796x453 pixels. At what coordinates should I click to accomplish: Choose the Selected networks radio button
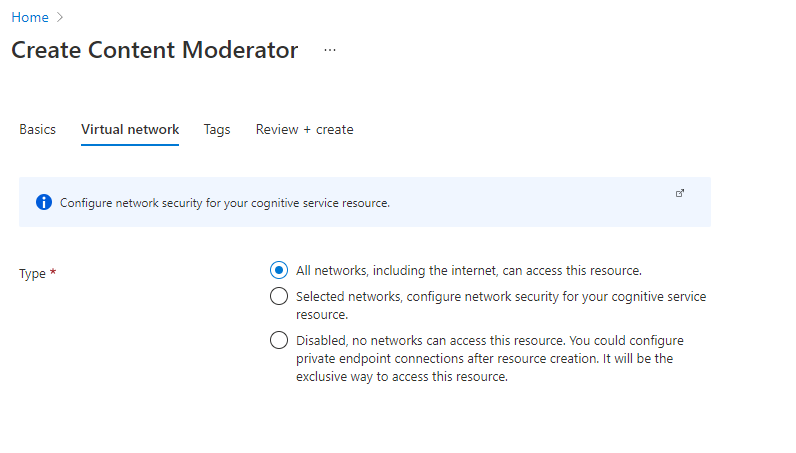click(x=279, y=296)
